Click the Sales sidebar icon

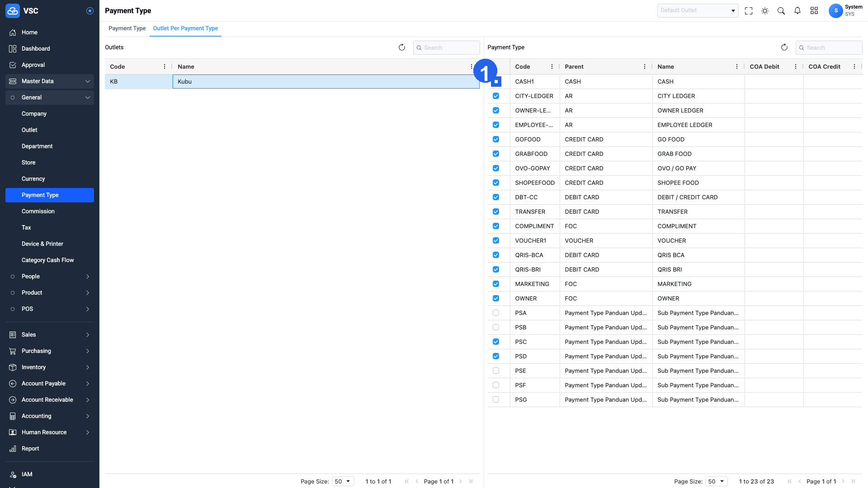pos(13,335)
